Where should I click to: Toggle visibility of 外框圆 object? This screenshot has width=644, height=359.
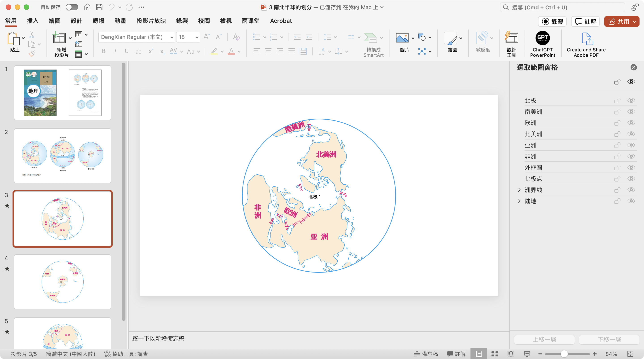coord(631,167)
